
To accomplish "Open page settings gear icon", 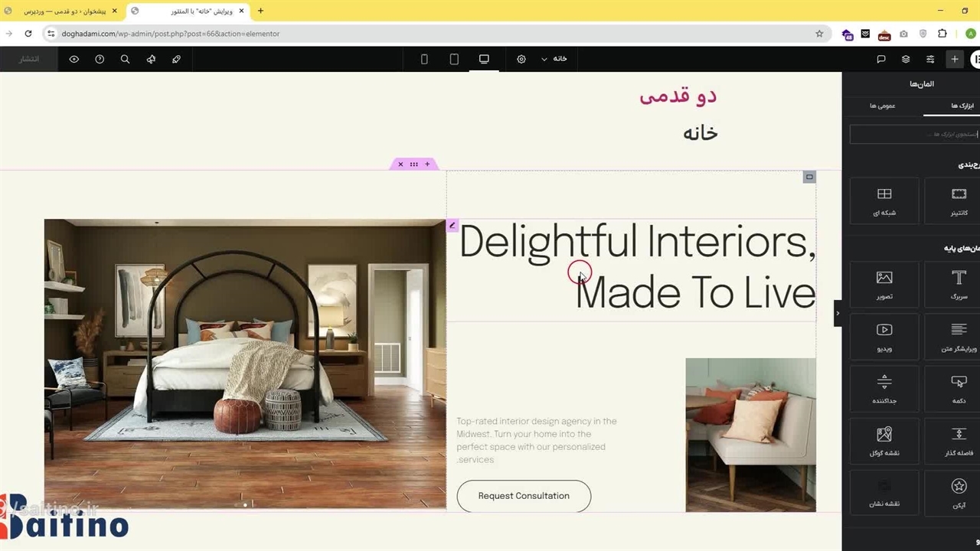I will click(521, 59).
